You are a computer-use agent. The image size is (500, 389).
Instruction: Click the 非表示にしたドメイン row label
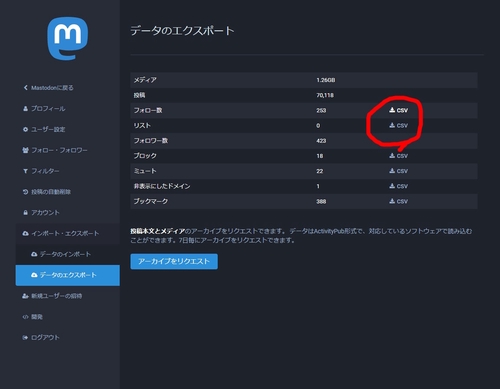(x=162, y=186)
